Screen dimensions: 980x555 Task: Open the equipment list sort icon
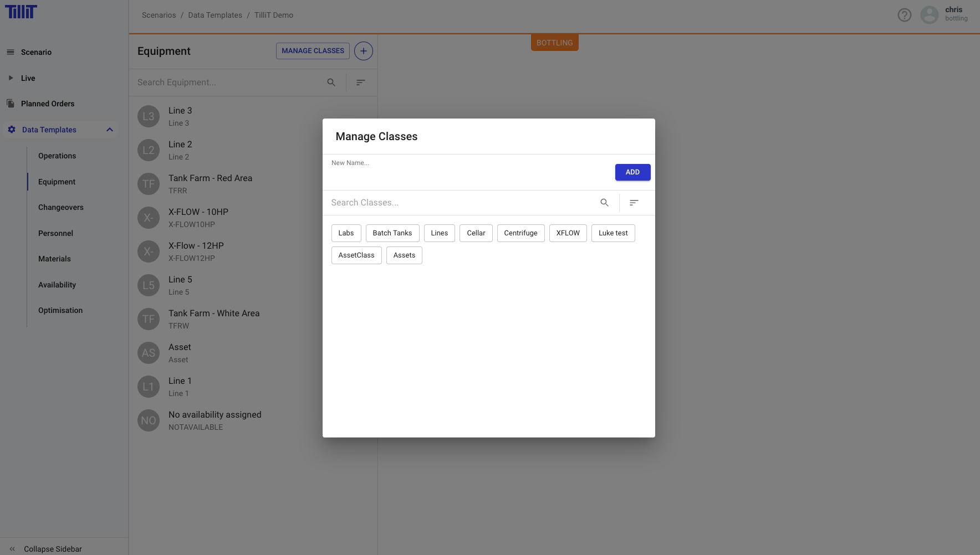360,83
